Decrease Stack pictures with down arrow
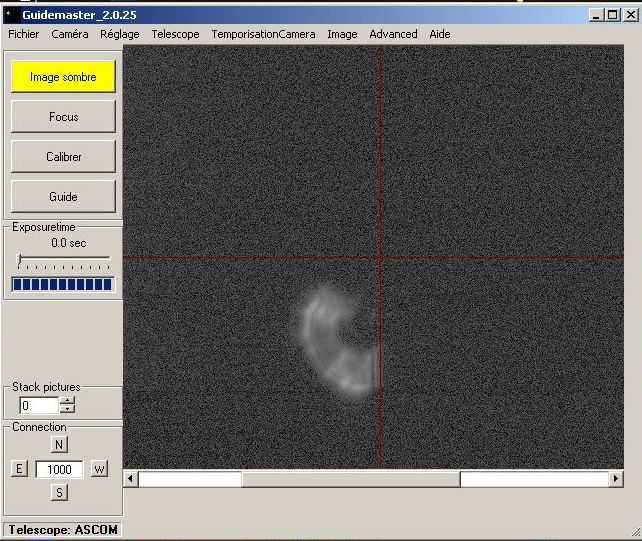The width and height of the screenshot is (642, 541). [x=68, y=409]
